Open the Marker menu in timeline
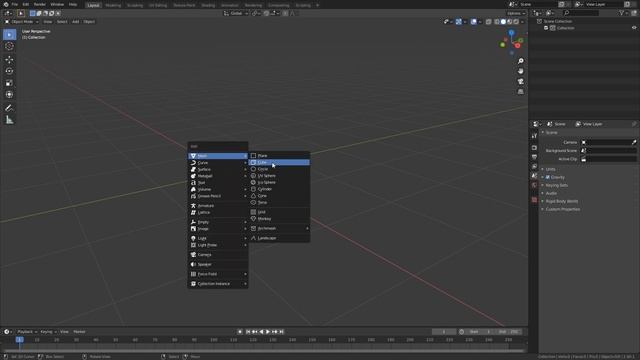The width and height of the screenshot is (640, 360). 79,332
